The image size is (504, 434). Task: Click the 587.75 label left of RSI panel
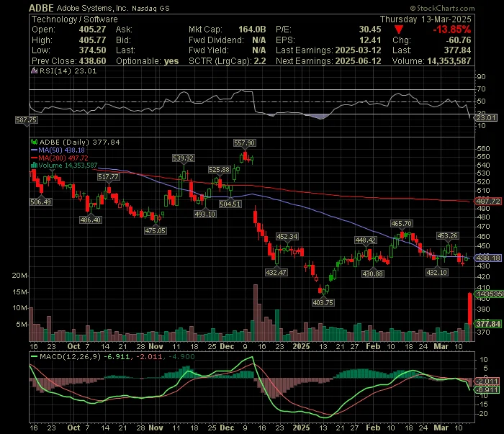pyautogui.click(x=27, y=119)
